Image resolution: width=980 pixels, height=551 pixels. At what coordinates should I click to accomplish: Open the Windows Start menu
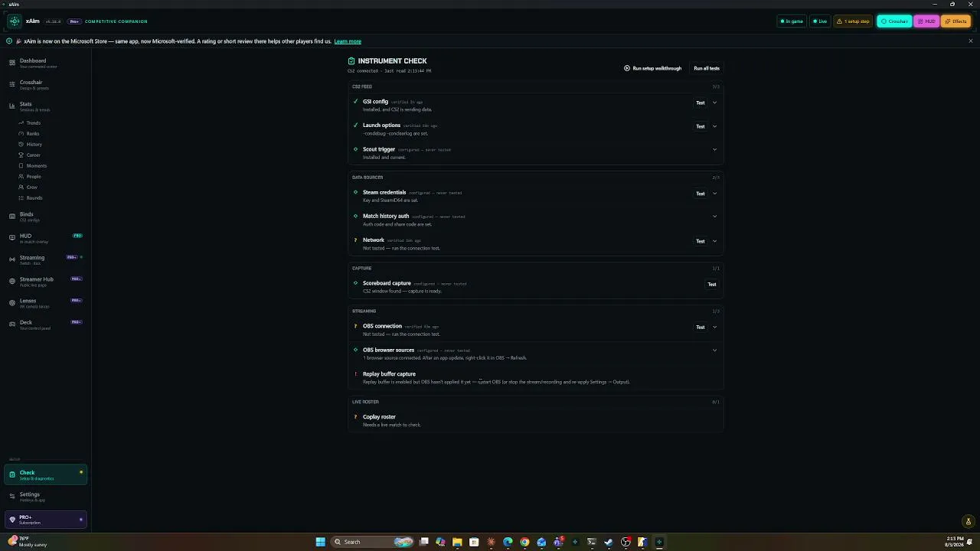click(321, 542)
